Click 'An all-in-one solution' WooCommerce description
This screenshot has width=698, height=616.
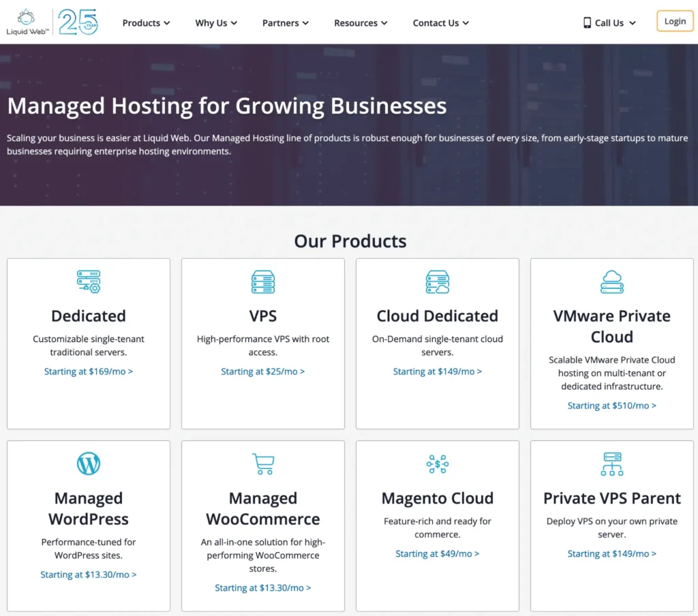[263, 555]
